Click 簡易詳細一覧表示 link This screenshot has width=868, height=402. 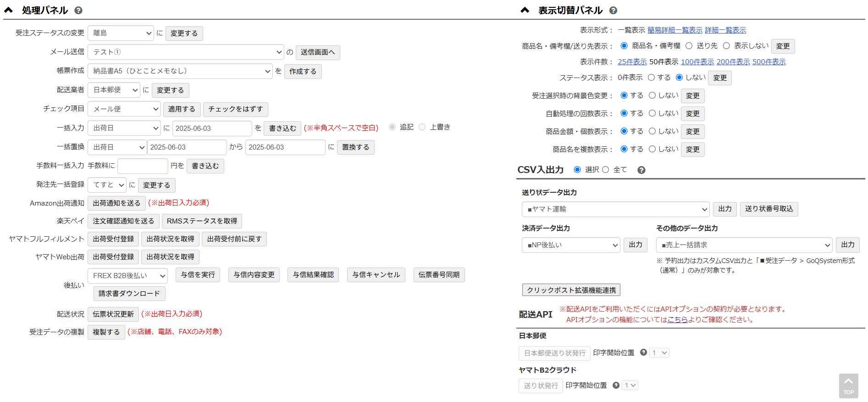(675, 30)
